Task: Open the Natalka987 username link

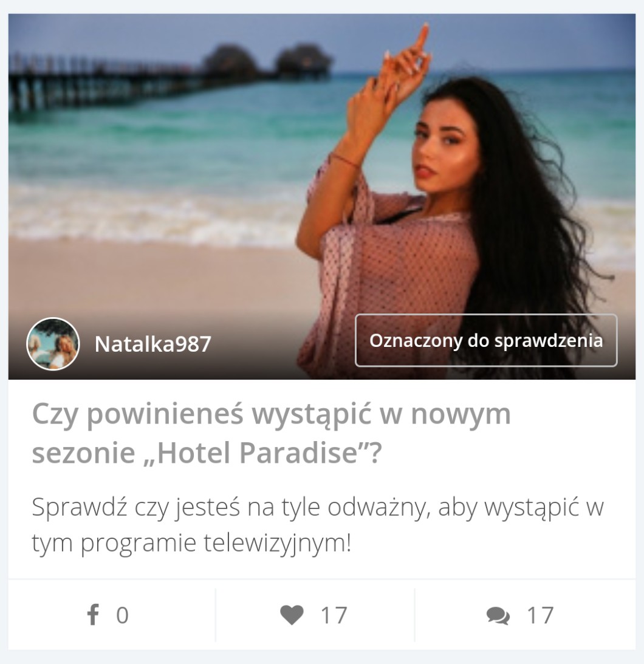Action: coord(153,344)
